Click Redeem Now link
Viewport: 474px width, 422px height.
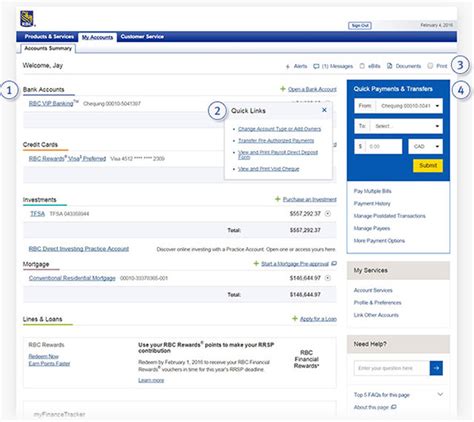pyautogui.click(x=44, y=356)
